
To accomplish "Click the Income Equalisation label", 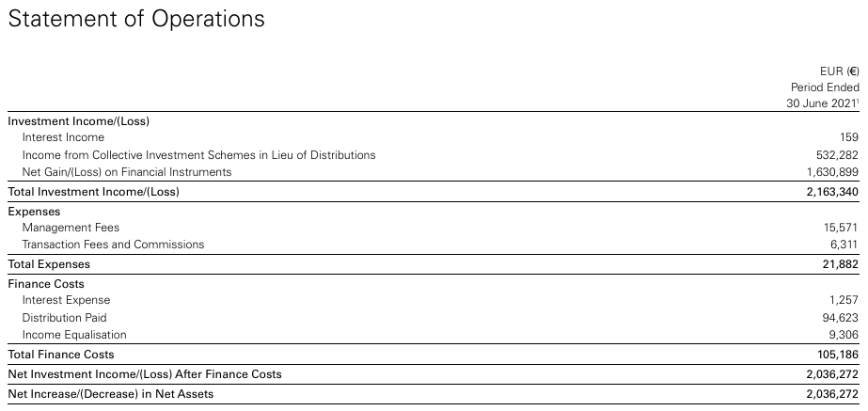I will (74, 335).
